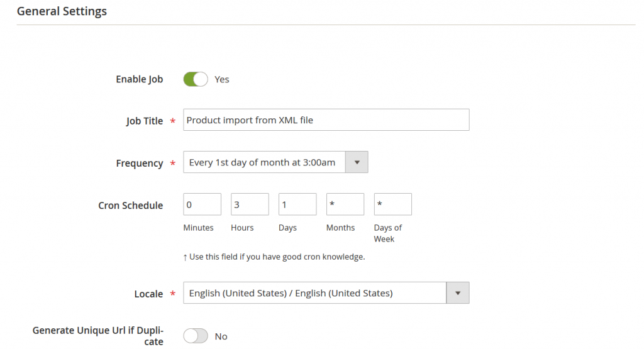Click the Locale field label
This screenshot has height=349, width=644.
(148, 294)
